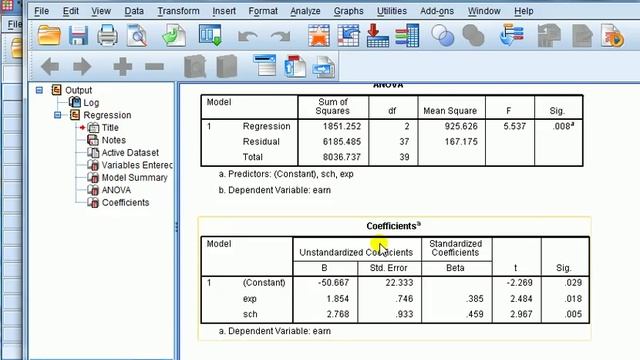640x360 pixels.
Task: Click the grayed Designate Window icon
Action: pos(549,36)
